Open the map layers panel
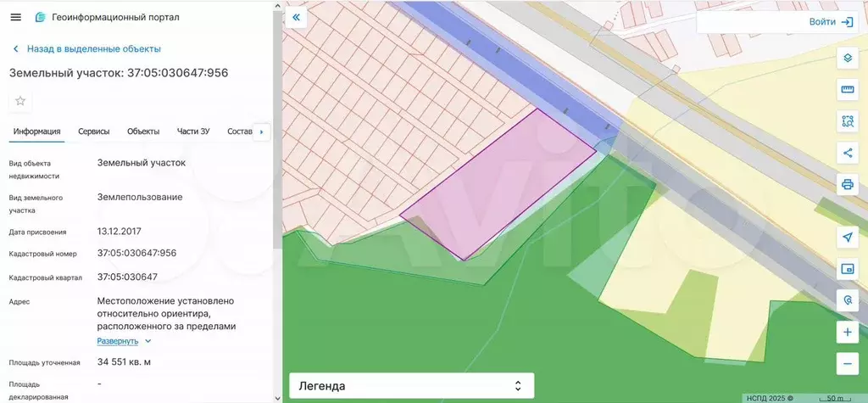 846,58
